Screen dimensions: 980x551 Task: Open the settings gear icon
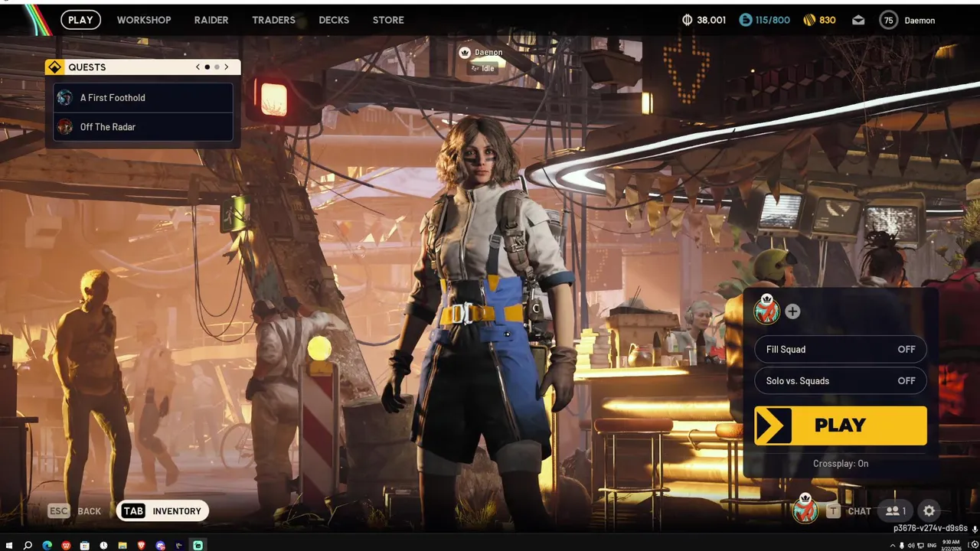click(x=929, y=511)
